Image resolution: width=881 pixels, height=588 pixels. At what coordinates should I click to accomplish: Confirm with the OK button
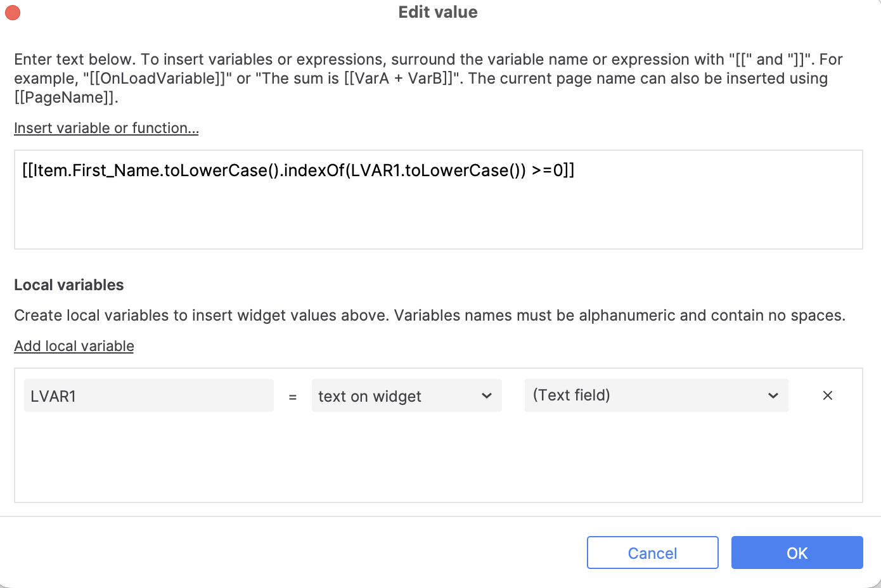[x=797, y=553]
